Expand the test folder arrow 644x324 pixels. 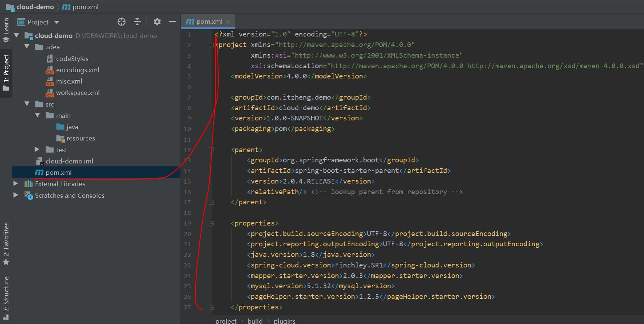pyautogui.click(x=37, y=150)
